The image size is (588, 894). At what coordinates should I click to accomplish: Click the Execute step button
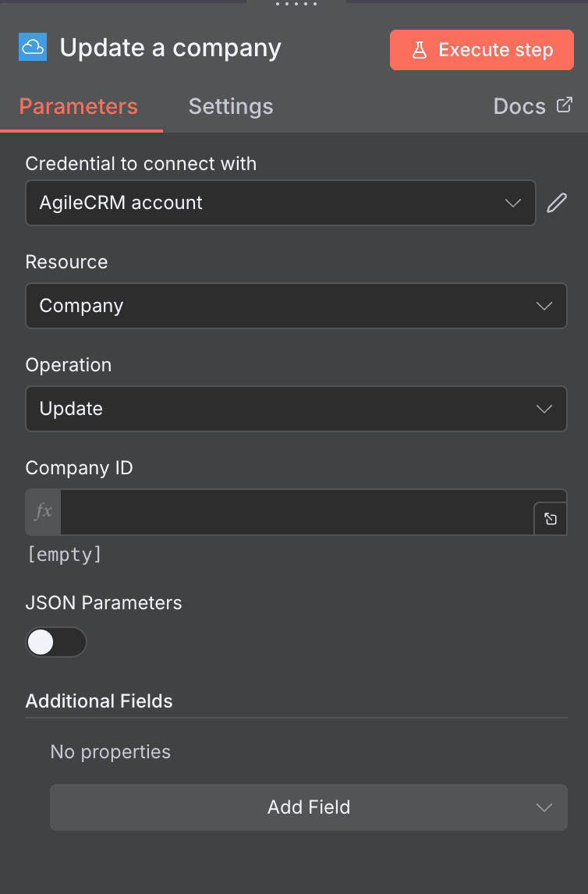pyautogui.click(x=481, y=49)
